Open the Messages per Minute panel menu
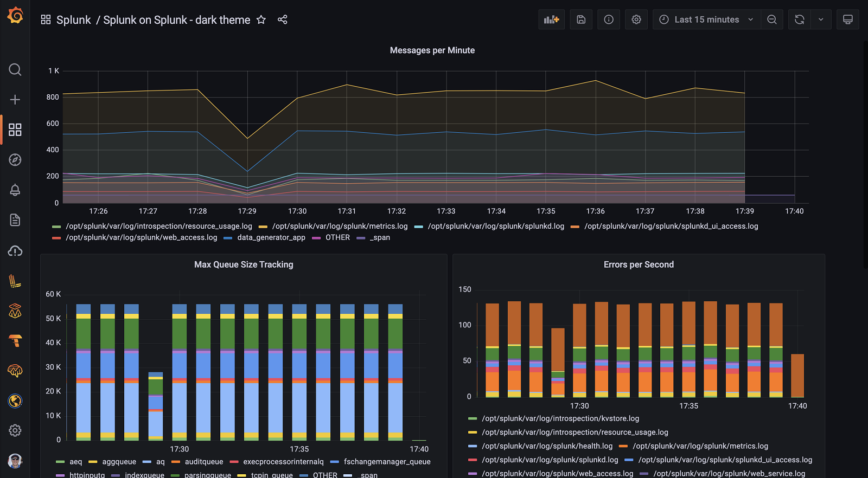 432,50
